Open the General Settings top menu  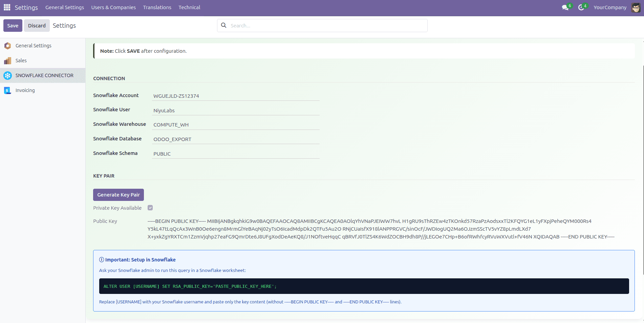[65, 7]
